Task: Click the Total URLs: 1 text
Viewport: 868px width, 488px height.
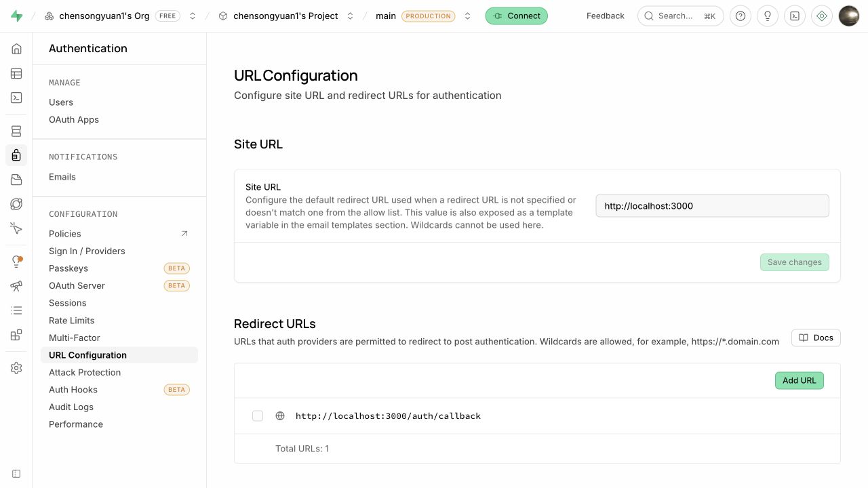Action: tap(302, 449)
